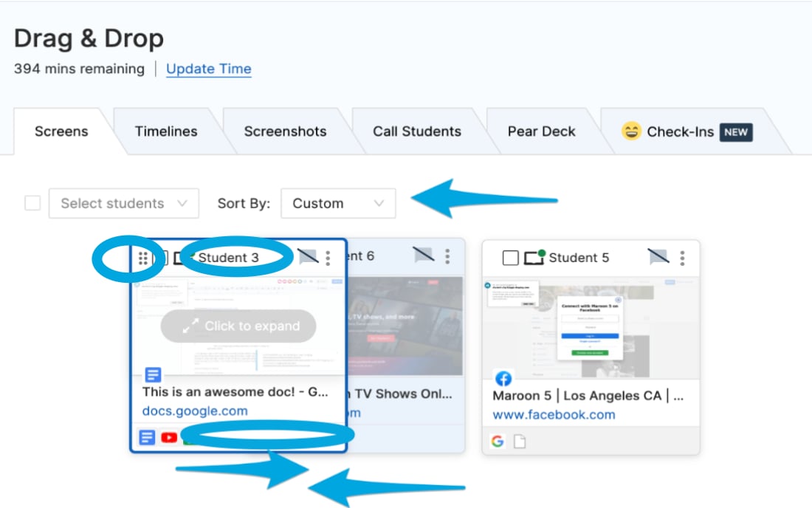Open the Sort By Custom dropdown
812x508 pixels.
point(338,203)
